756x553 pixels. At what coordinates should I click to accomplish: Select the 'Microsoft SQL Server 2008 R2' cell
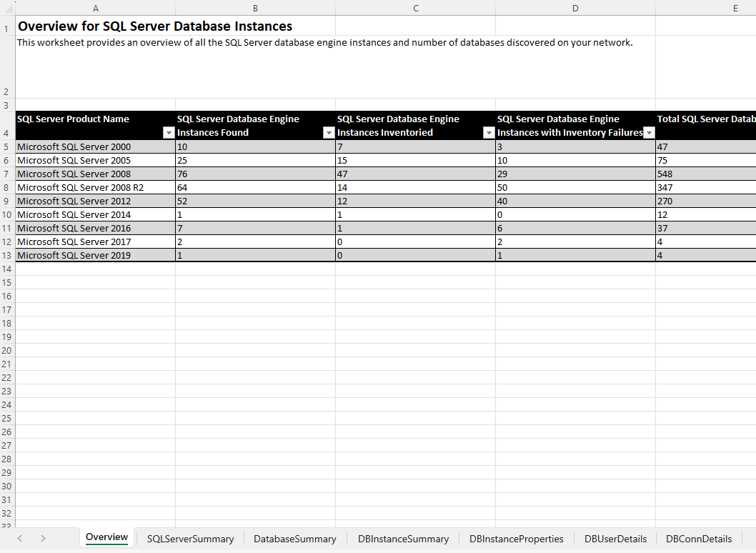(96, 187)
